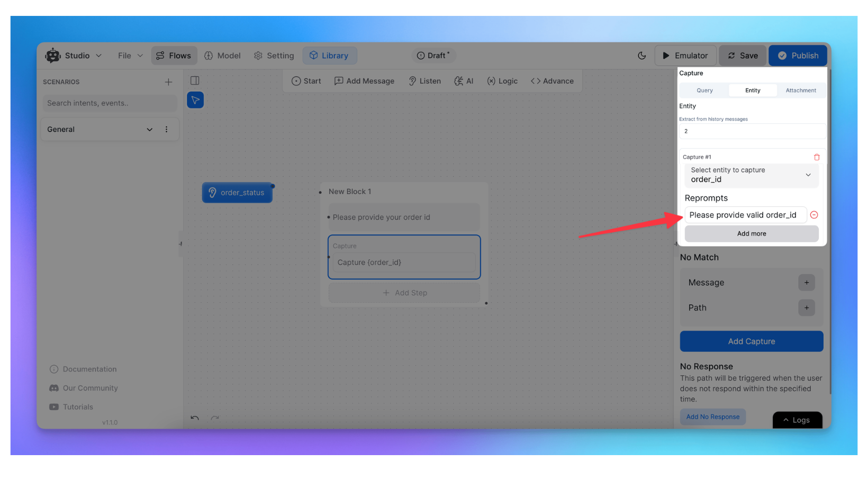The image size is (868, 489).
Task: Toggle the sidebar panel layout icon
Action: [195, 80]
